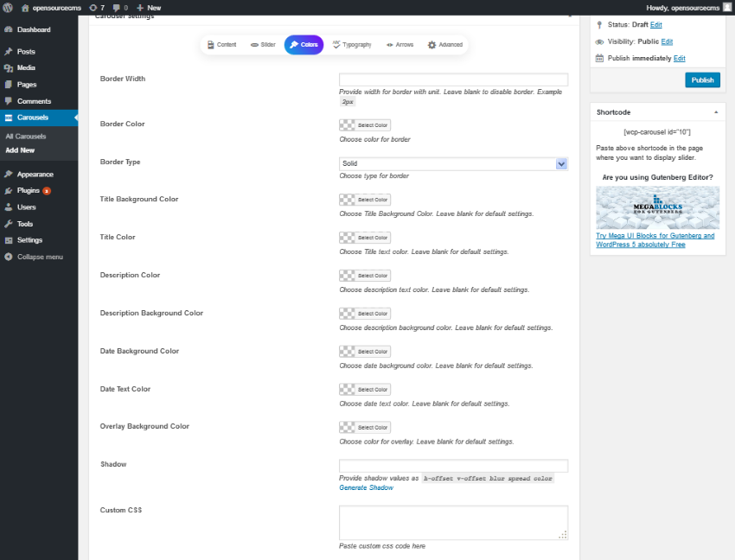This screenshot has width=735, height=560.
Task: Select Color for Title Color
Action: point(365,238)
